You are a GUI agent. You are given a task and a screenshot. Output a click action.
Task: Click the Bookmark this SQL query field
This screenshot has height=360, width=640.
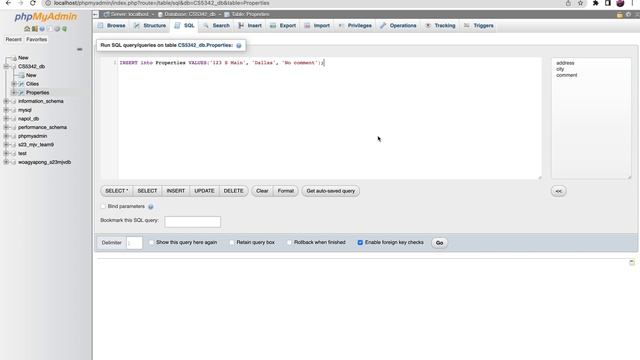point(193,222)
